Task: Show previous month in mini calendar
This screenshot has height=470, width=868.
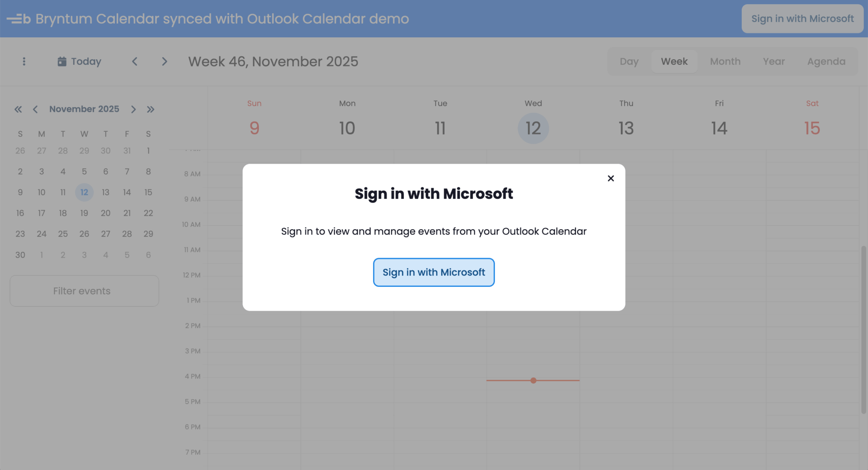Action: pos(35,109)
